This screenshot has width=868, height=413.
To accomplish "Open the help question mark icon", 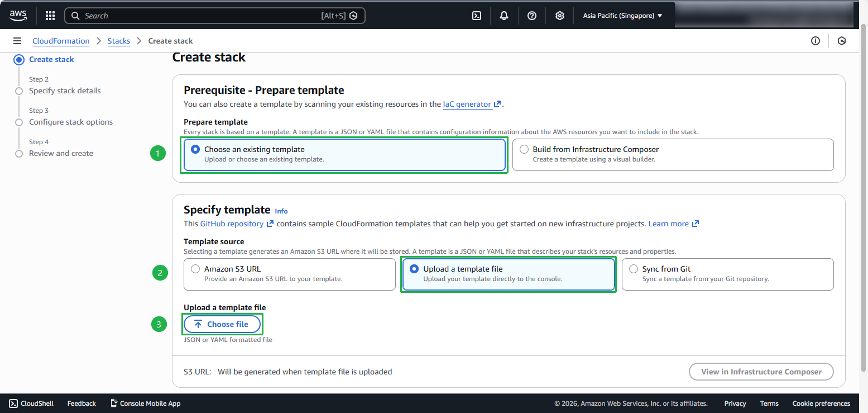I will [x=531, y=15].
